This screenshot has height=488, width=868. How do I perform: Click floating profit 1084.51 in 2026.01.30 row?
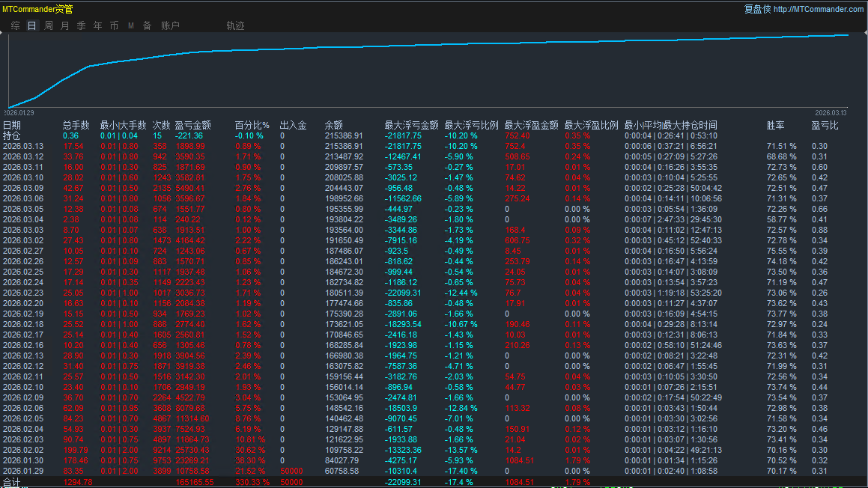519,460
